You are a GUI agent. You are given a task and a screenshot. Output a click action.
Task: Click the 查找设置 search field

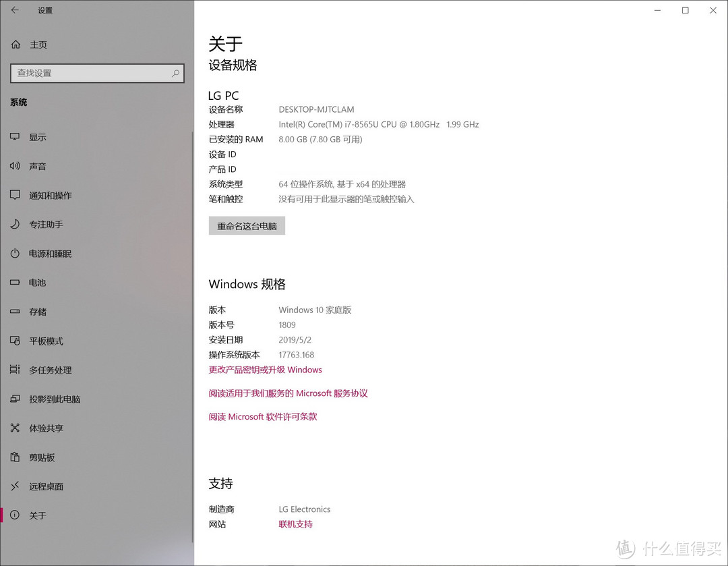[97, 73]
